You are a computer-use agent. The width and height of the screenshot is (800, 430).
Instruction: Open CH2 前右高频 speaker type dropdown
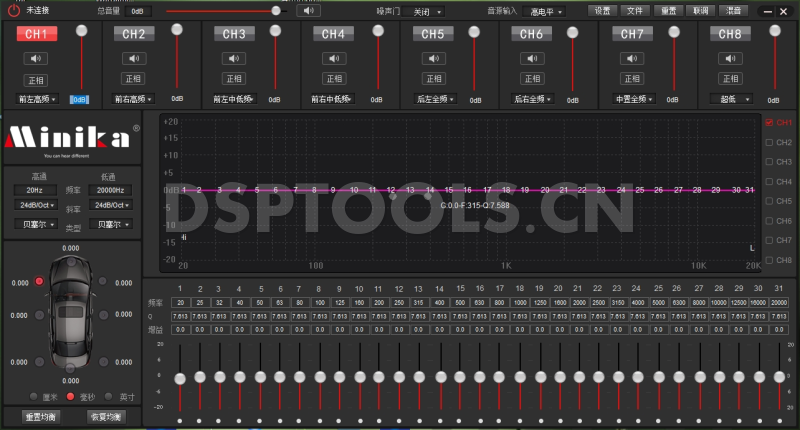134,99
